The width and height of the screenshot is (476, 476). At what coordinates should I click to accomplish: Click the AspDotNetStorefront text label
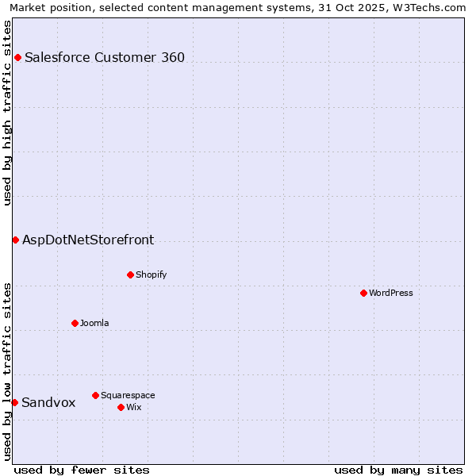pyautogui.click(x=88, y=240)
